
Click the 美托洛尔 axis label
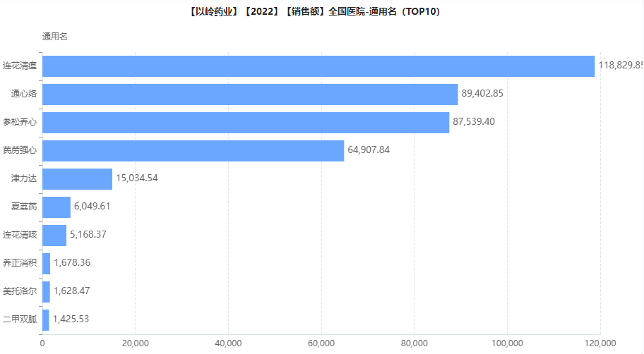20,291
